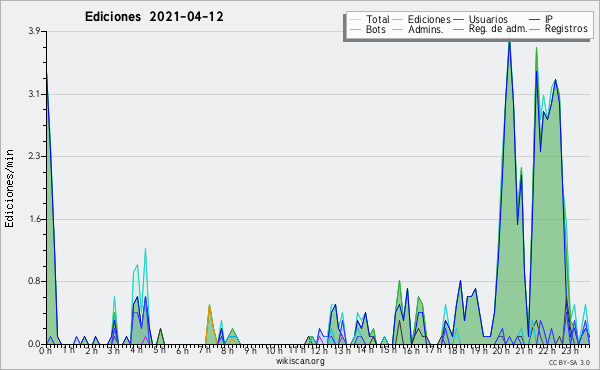Click the 3.9 y-axis value

(x=34, y=31)
